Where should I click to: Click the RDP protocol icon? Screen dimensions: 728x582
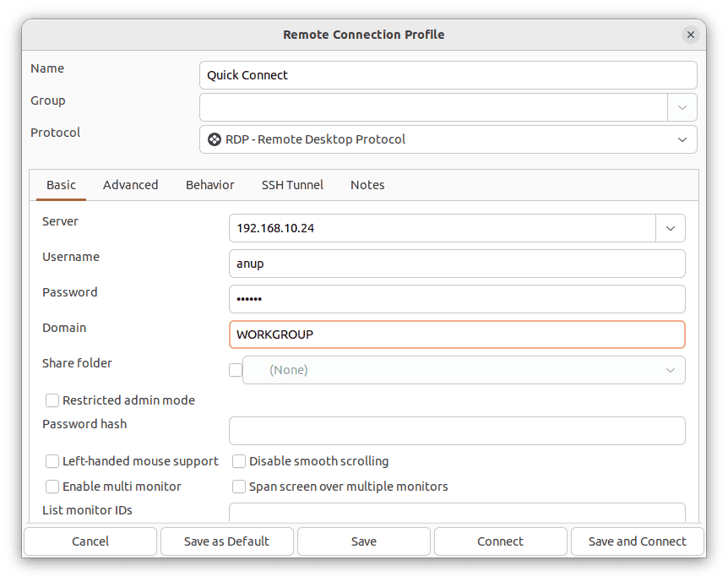(x=215, y=139)
